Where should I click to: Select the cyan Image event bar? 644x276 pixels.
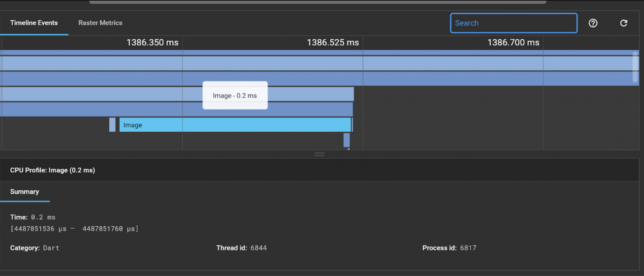coord(235,125)
